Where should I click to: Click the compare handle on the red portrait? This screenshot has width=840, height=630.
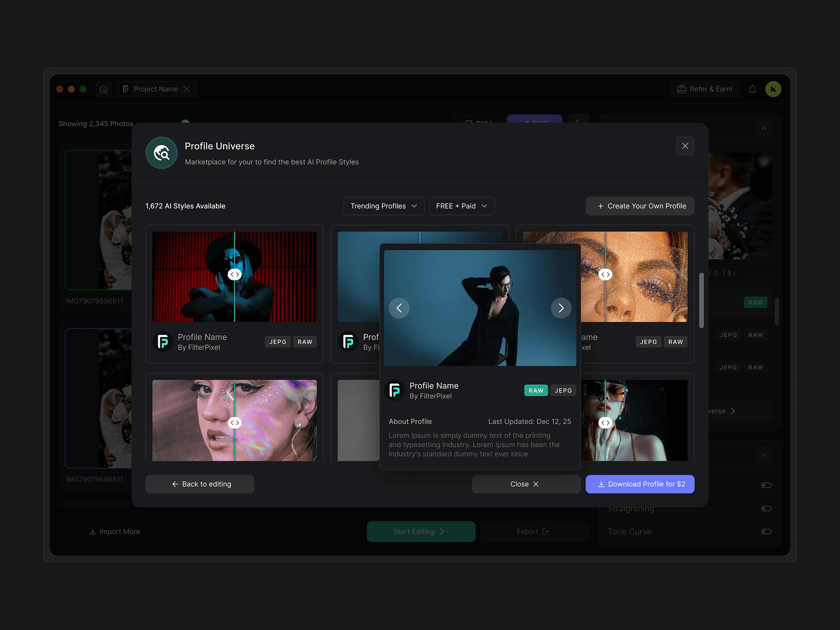(x=235, y=275)
